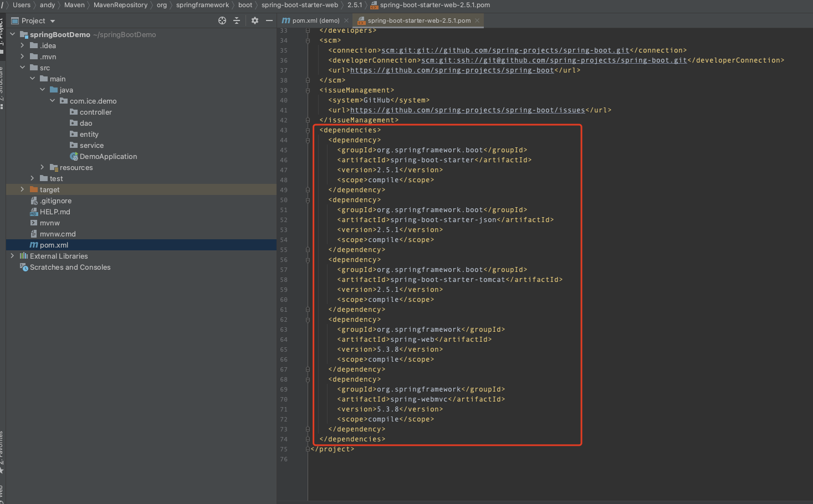Click the mvnw script file icon

click(34, 223)
